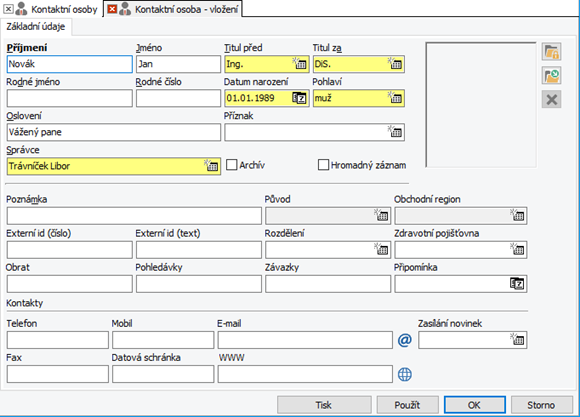
Task: Click the load picture from folder icon
Action: pos(552,75)
